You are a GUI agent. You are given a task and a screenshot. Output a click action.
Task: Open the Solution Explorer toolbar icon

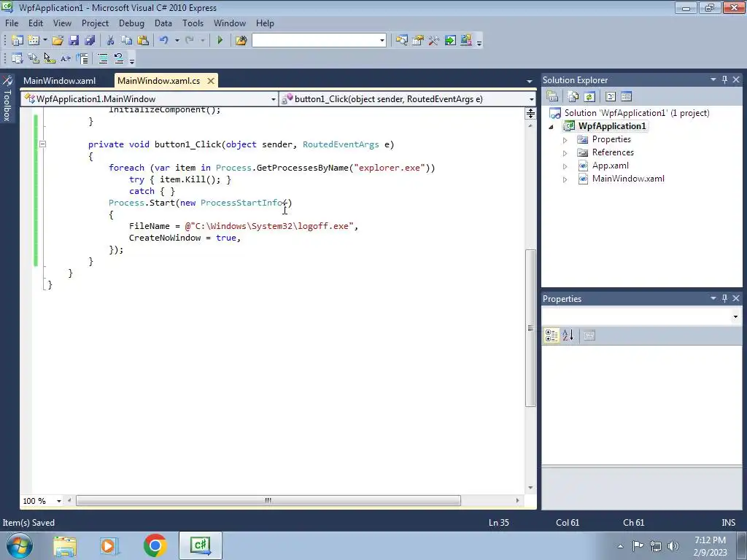tap(402, 41)
